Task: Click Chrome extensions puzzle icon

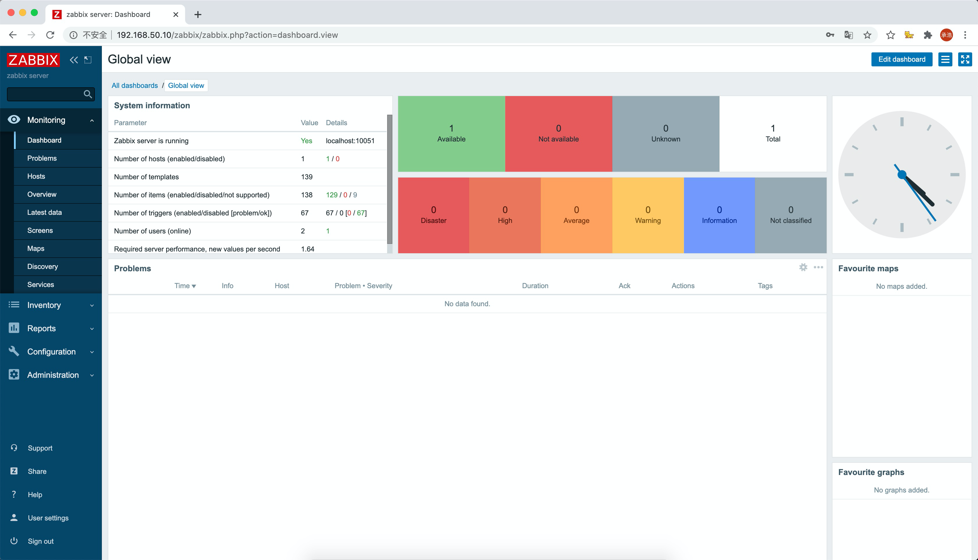Action: 928,35
